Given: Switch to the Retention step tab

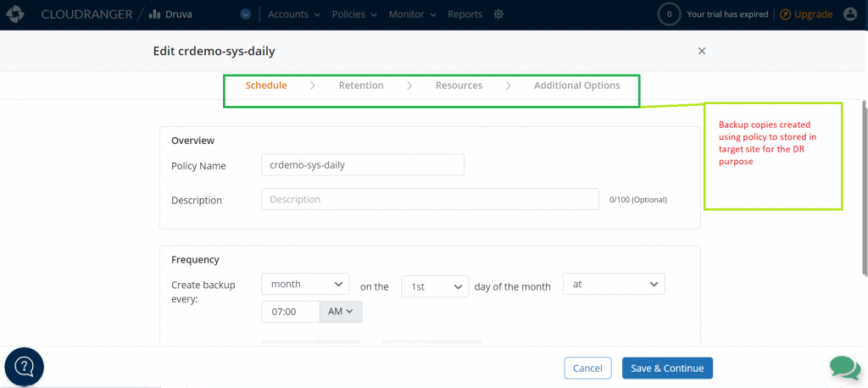Looking at the screenshot, I should coord(361,86).
